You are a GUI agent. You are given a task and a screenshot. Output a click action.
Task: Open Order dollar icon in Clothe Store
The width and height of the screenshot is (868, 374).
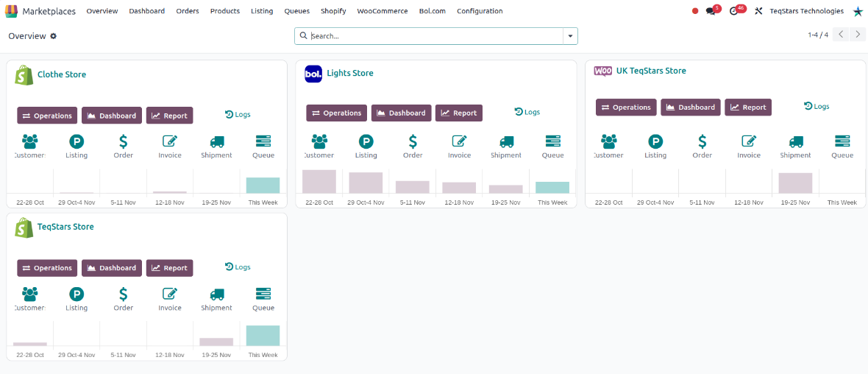click(x=124, y=141)
